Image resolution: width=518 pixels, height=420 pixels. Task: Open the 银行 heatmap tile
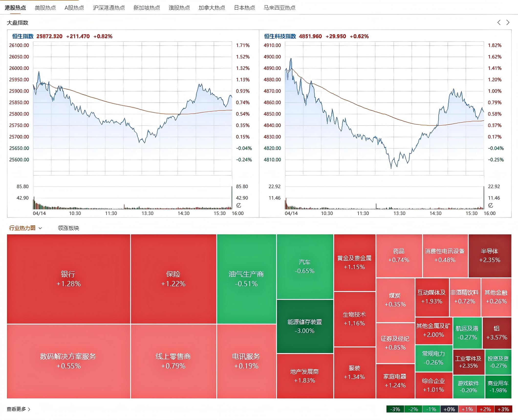click(69, 279)
